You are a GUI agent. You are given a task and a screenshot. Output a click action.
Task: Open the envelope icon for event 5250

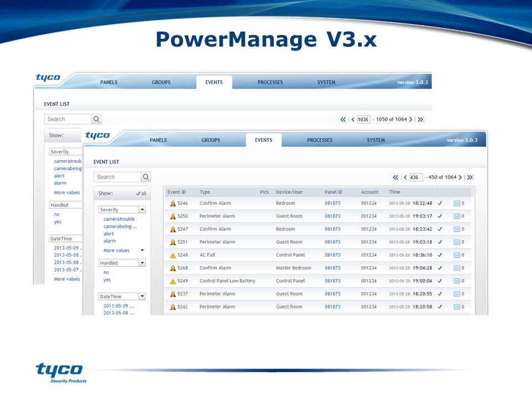tap(457, 216)
